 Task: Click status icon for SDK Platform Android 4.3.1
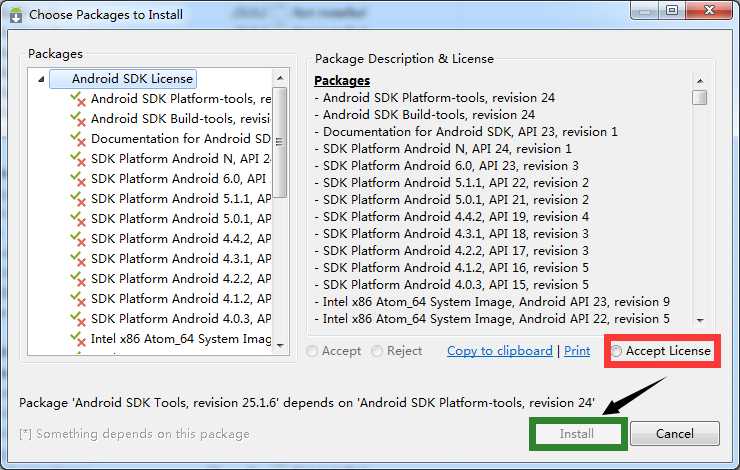tap(77, 260)
